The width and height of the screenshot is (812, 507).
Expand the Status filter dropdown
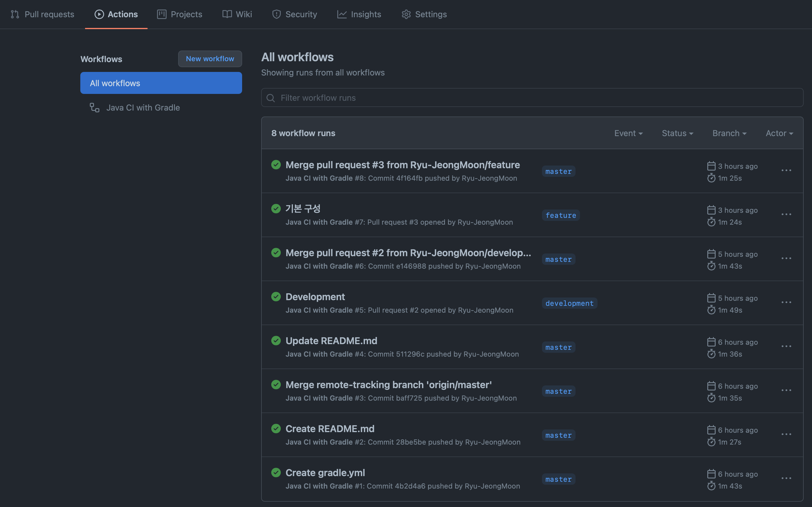677,133
